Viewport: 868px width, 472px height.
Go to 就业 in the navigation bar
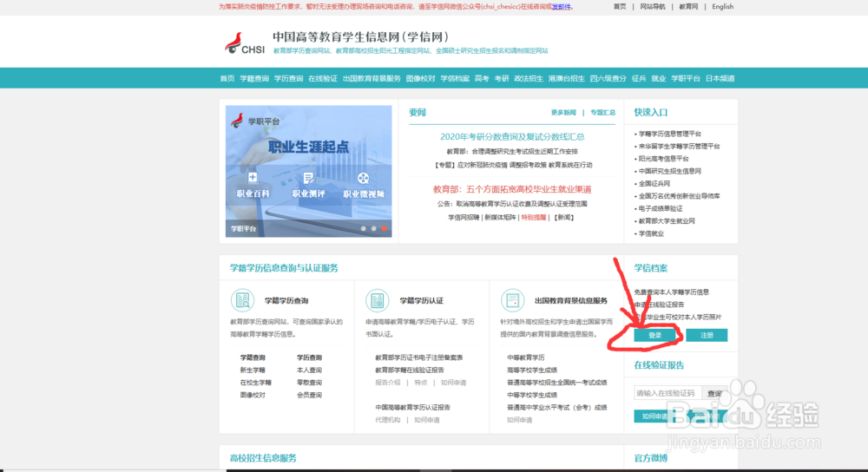point(659,79)
